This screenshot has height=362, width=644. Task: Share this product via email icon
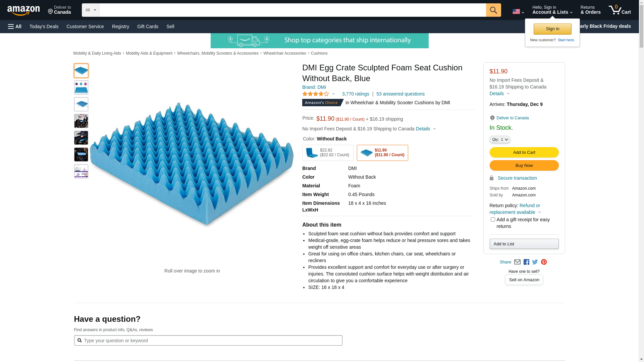(x=517, y=262)
